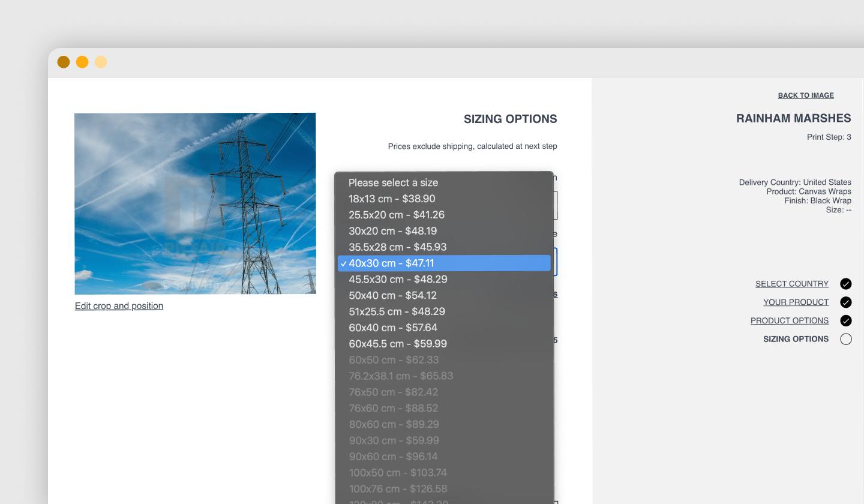Open Edit crop and position link
Viewport: 864px width, 504px height.
click(x=119, y=306)
